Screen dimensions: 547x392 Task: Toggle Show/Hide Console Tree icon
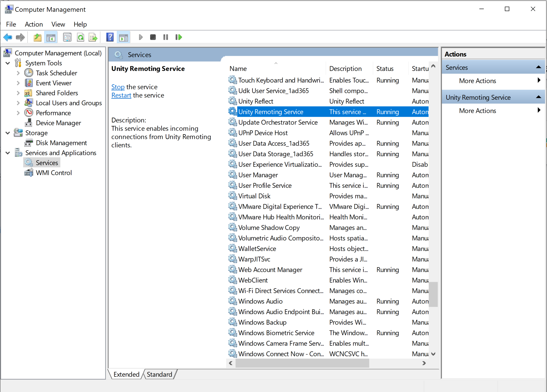pyautogui.click(x=51, y=37)
